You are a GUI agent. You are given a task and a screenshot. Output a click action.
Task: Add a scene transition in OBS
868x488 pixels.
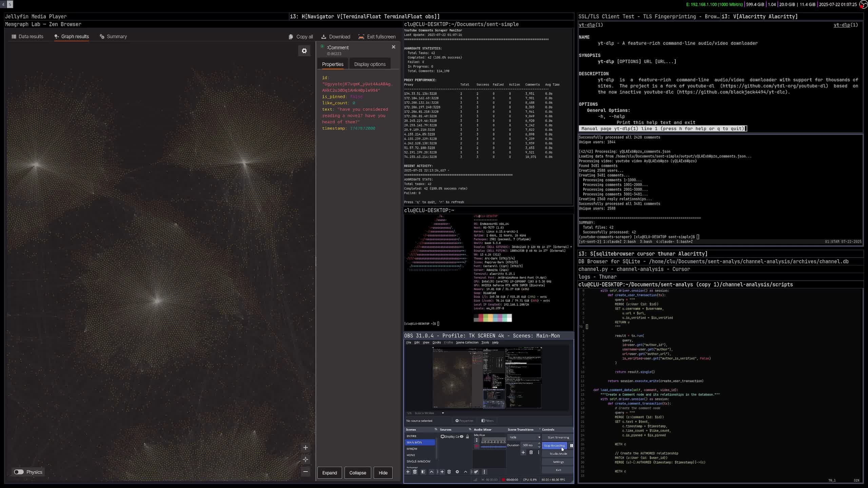(523, 452)
